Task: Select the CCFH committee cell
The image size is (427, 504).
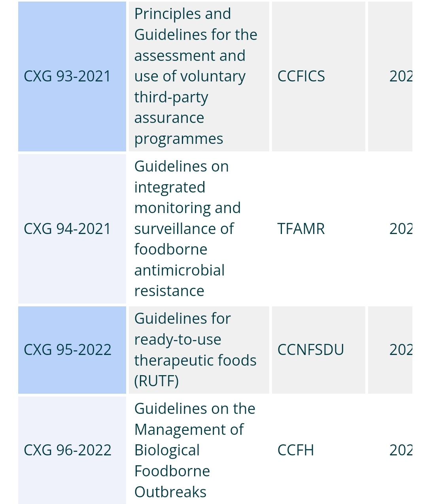Action: (296, 450)
